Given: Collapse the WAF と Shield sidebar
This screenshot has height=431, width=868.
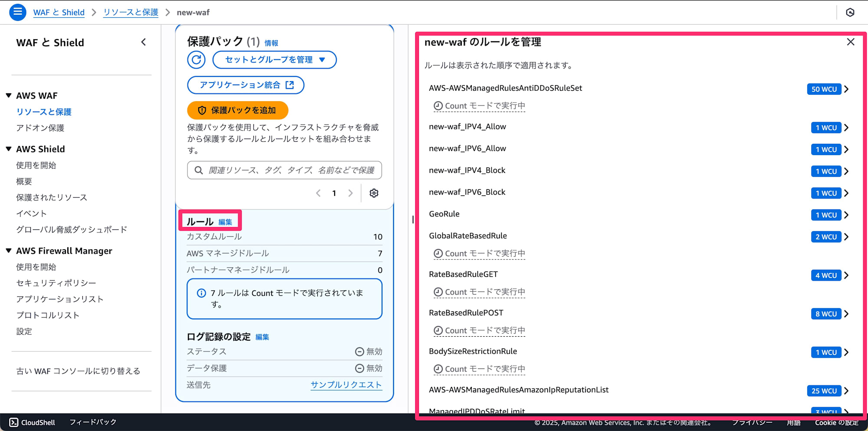Looking at the screenshot, I should tap(144, 42).
